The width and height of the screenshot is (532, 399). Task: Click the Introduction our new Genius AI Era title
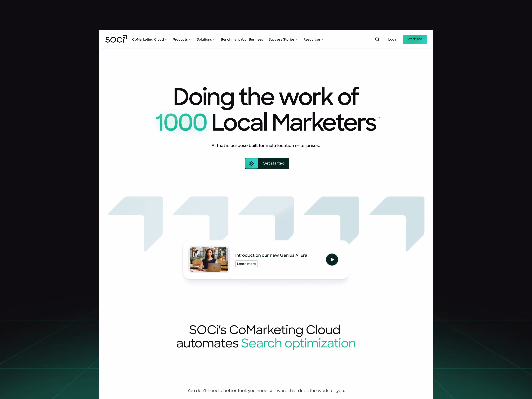point(271,255)
